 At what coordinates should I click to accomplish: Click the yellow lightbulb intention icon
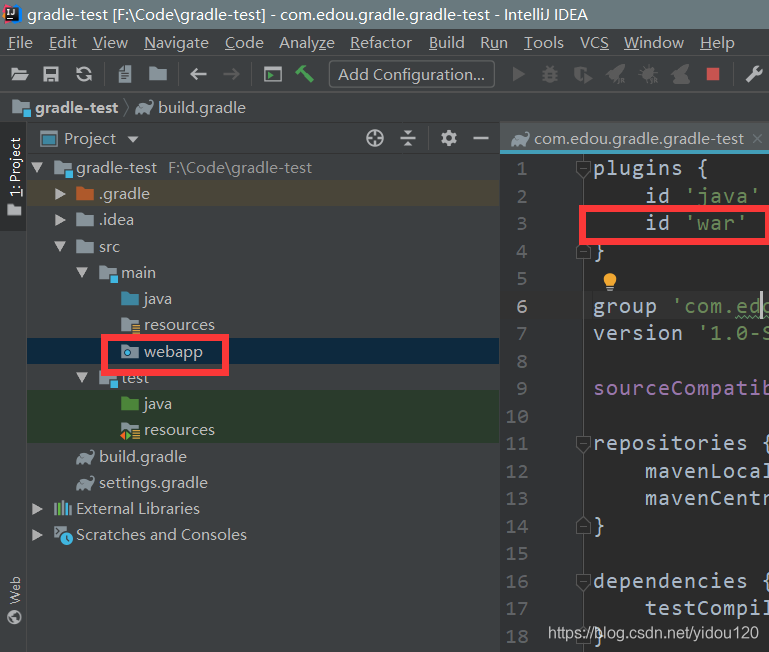click(610, 281)
